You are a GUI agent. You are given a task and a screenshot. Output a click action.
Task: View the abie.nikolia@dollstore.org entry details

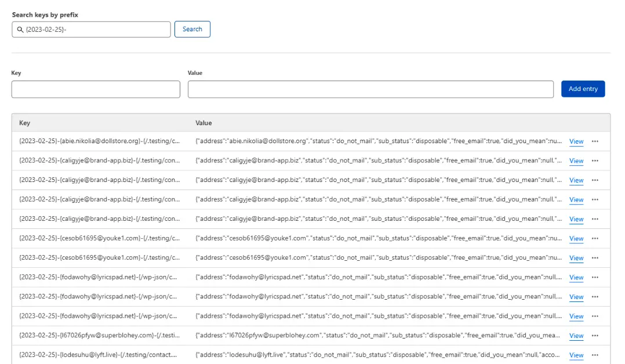point(576,141)
